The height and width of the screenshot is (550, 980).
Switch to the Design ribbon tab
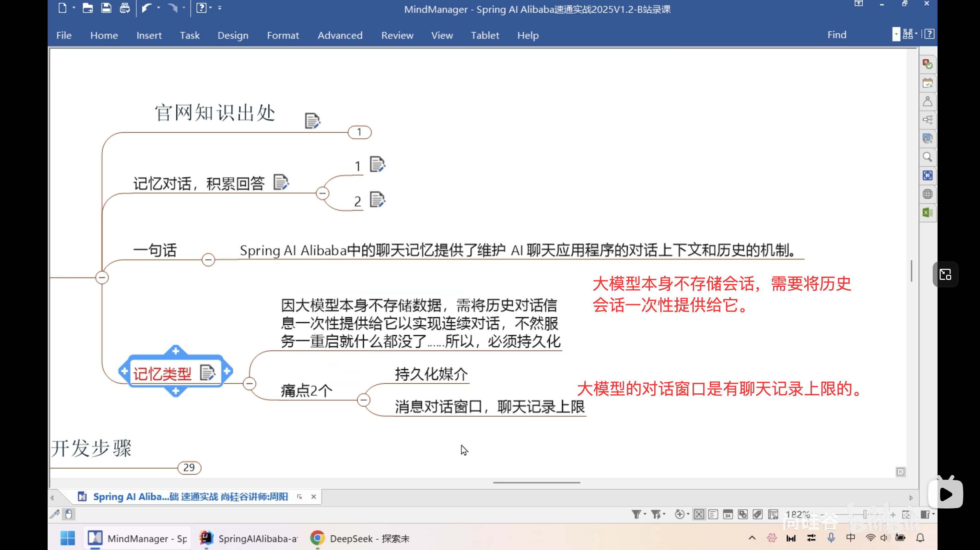(233, 35)
